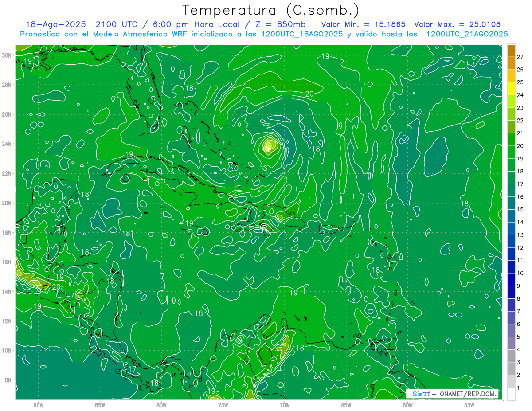
Task: Click the '25' label on the color scale
Action: point(520,82)
